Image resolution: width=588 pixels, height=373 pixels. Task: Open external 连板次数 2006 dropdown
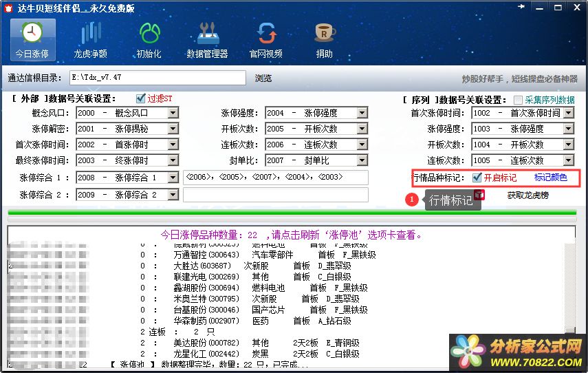(362, 145)
